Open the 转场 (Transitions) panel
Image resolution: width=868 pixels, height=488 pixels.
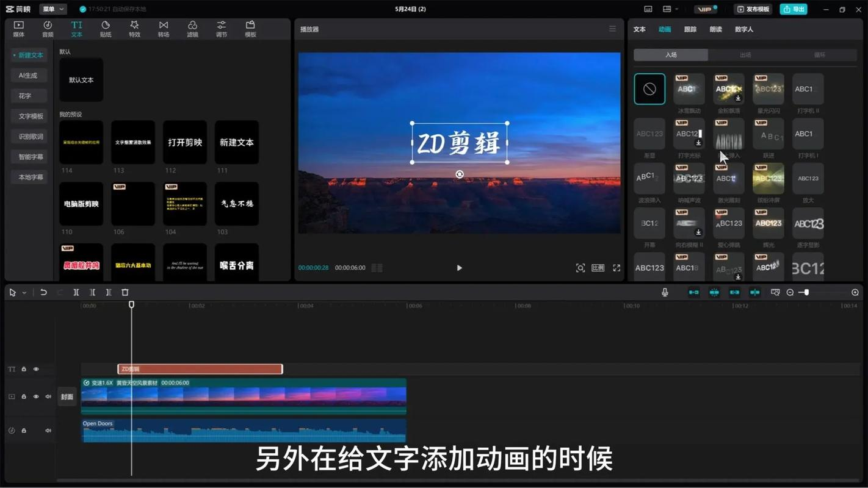tap(163, 29)
